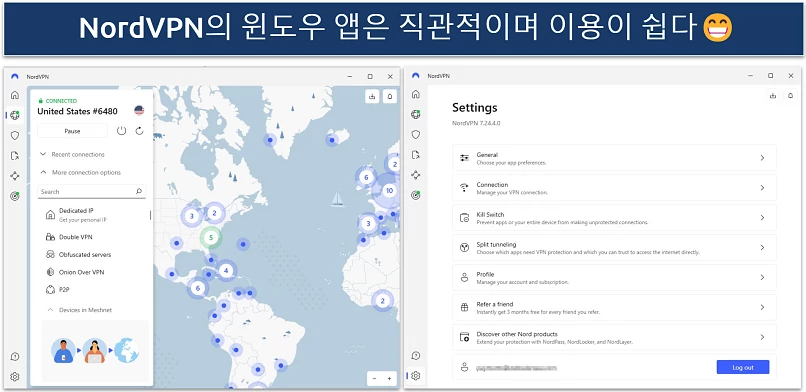
Task: Click the Split tunneling row icon
Action: coord(464,248)
